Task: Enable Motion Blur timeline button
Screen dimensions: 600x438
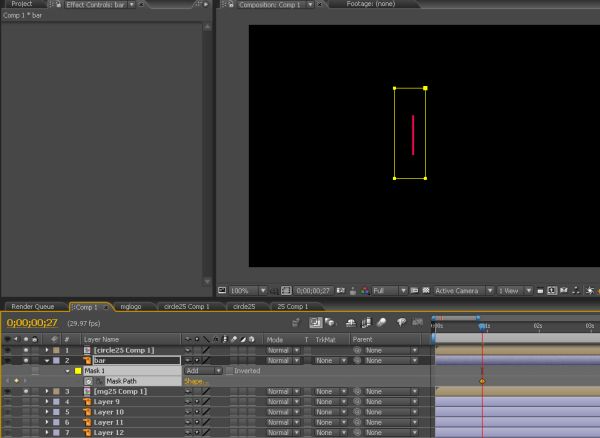Action: (x=382, y=323)
